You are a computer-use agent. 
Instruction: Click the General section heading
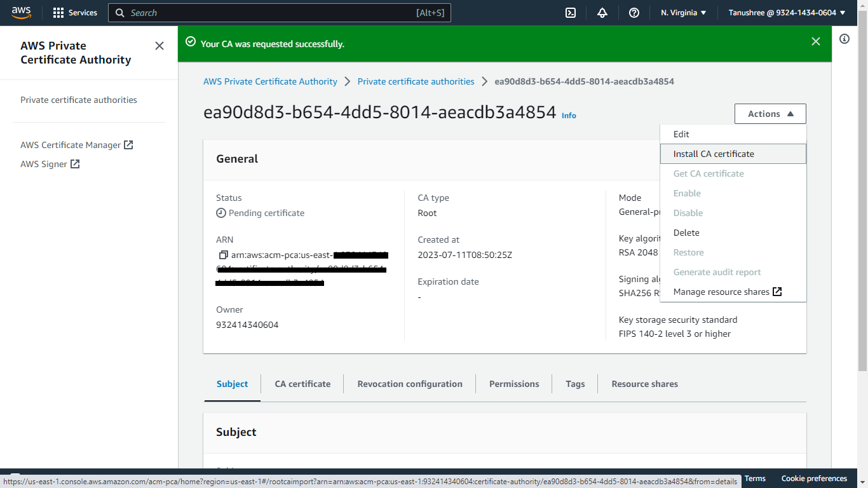pos(237,159)
